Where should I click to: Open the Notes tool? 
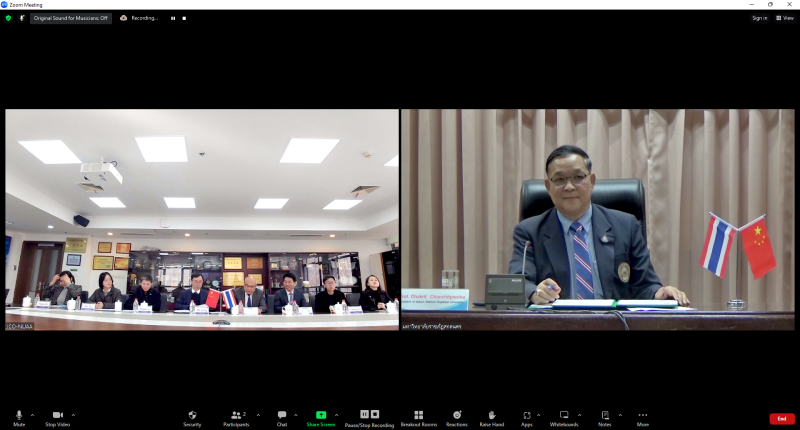tap(605, 416)
